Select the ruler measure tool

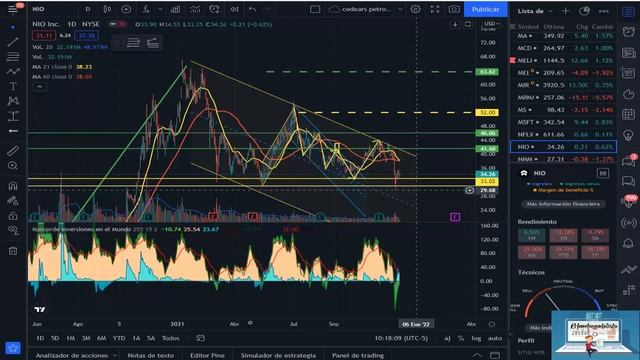13,151
